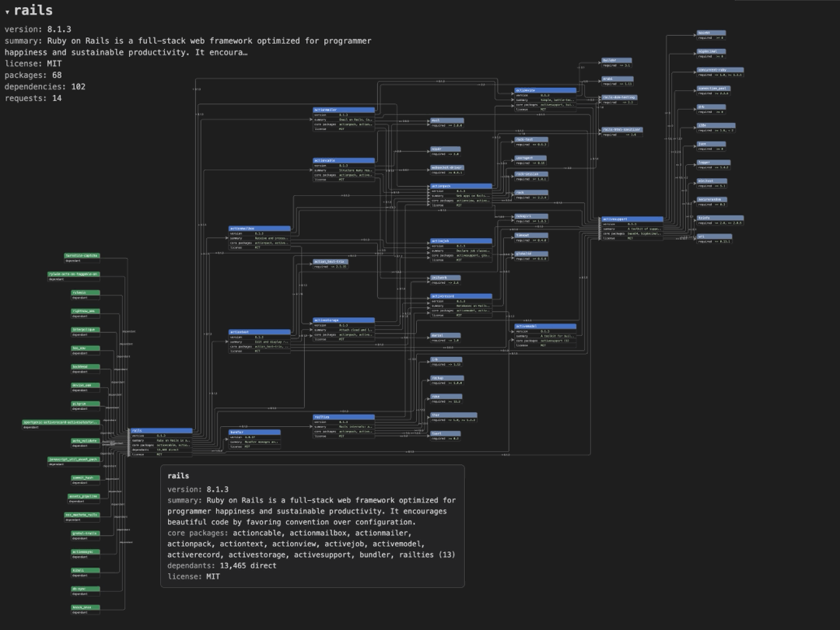Select the rails-html-sanitizer dependency node
Viewport: 840px width, 630px height.
coord(622,131)
